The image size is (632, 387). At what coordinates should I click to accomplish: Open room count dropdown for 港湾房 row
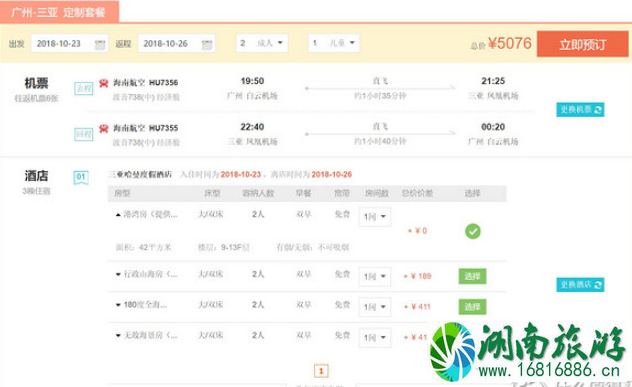[x=374, y=217]
